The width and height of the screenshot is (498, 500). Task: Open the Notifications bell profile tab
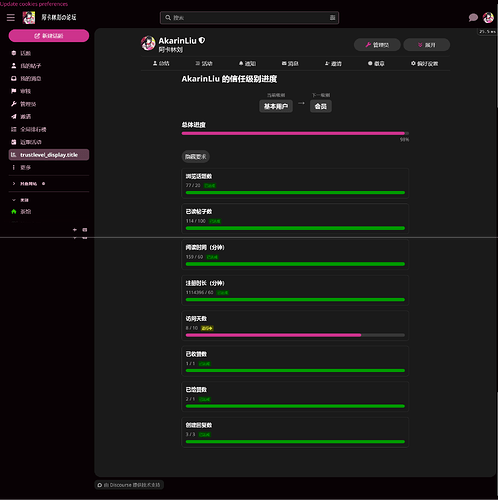(x=247, y=63)
